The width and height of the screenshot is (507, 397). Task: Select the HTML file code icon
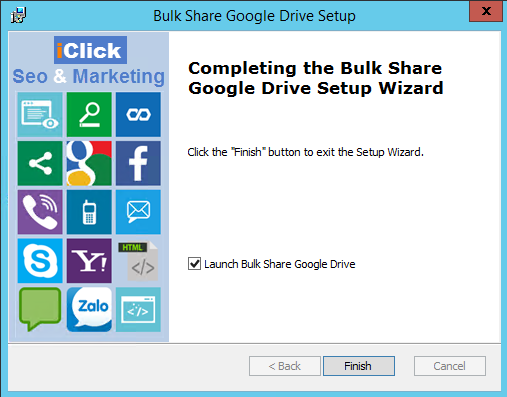[138, 261]
